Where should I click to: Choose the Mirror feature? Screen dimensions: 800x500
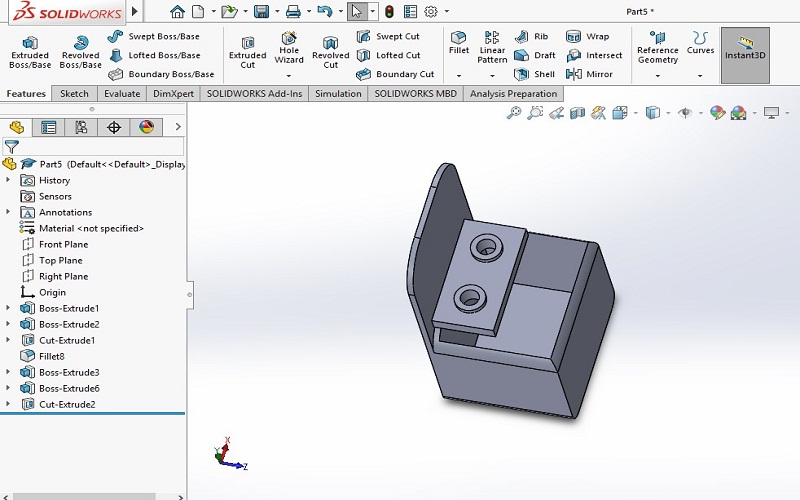(589, 74)
